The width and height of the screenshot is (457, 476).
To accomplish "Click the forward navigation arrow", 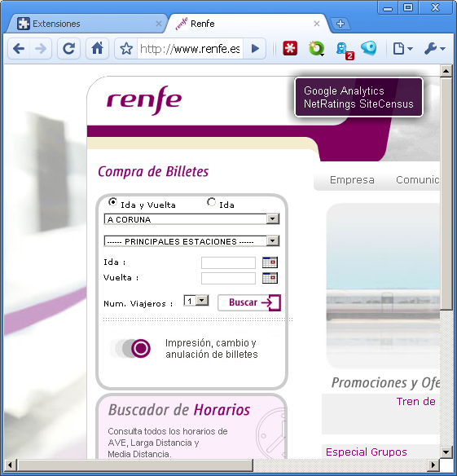I will click(41, 49).
